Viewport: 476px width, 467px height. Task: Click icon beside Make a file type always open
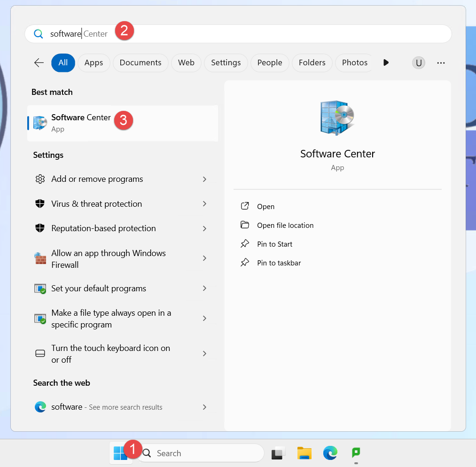(x=40, y=319)
